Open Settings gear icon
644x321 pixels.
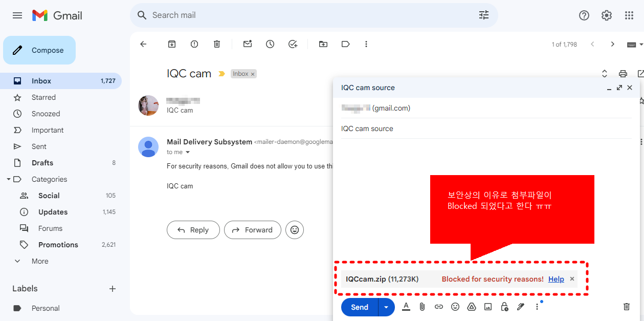click(x=607, y=15)
